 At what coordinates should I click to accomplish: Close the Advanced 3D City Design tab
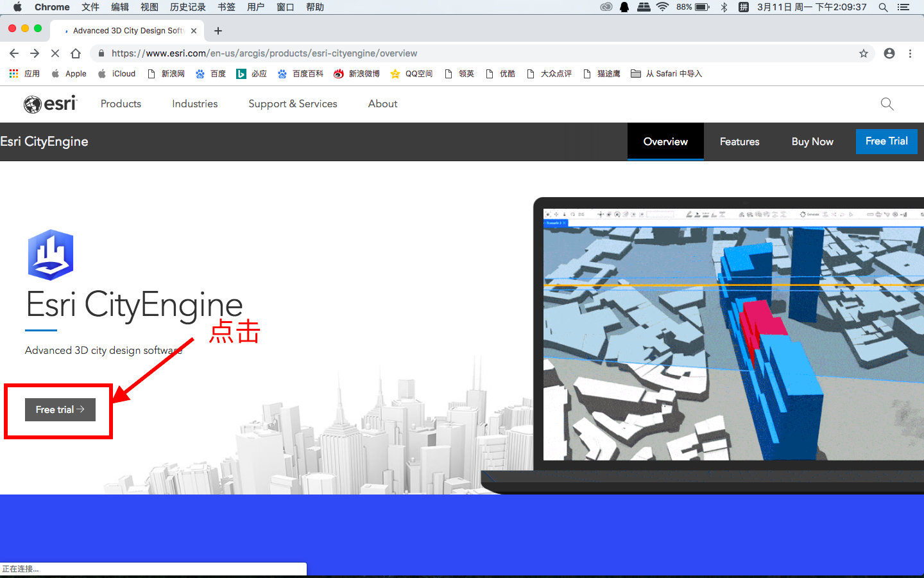tap(194, 31)
